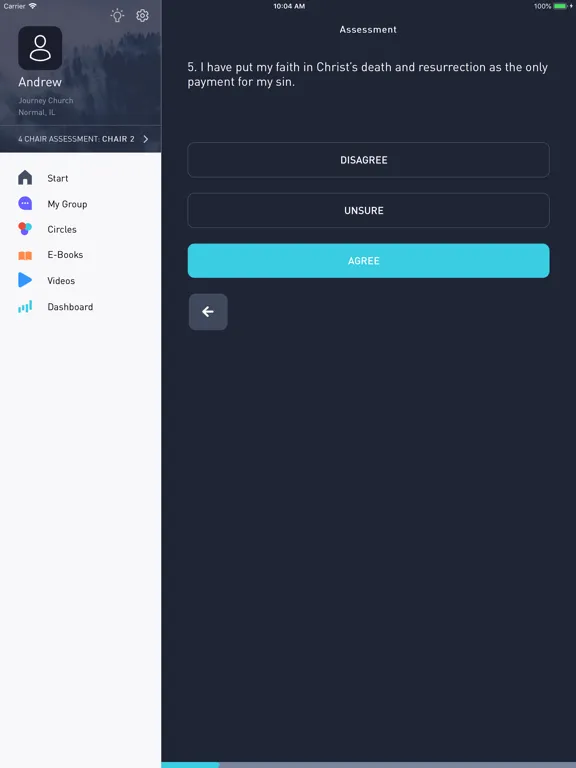Choose the DISAGREE answer
The height and width of the screenshot is (768, 576).
368,160
